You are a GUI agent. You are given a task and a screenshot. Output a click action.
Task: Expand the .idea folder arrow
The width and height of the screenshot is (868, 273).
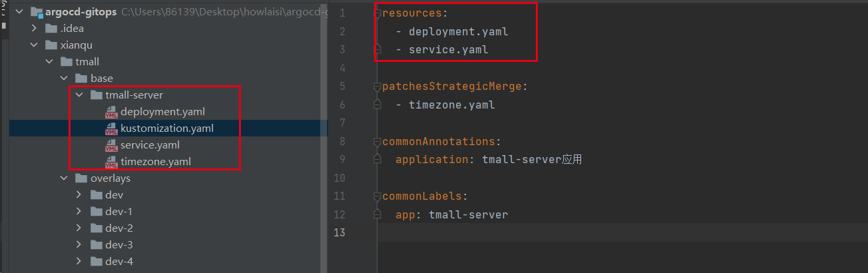34,29
